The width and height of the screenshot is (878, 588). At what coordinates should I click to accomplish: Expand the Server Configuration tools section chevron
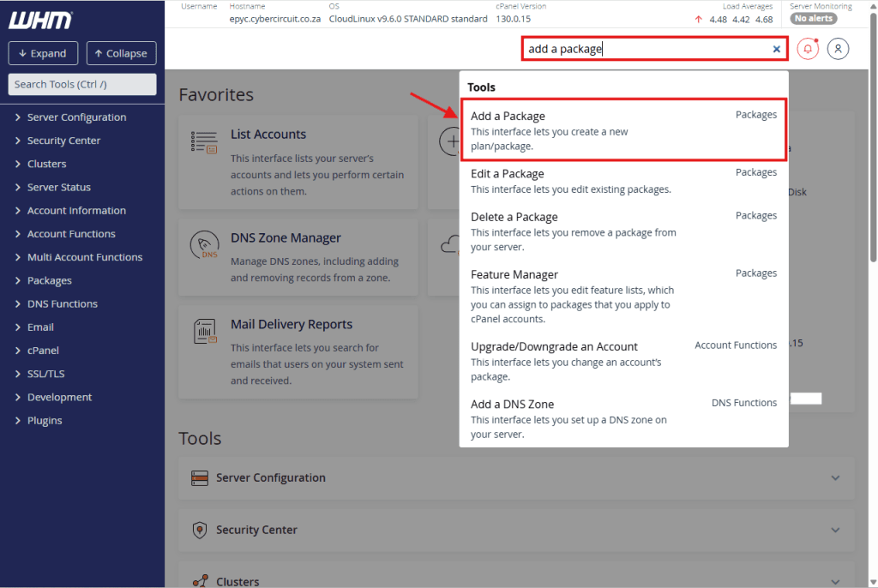[836, 478]
